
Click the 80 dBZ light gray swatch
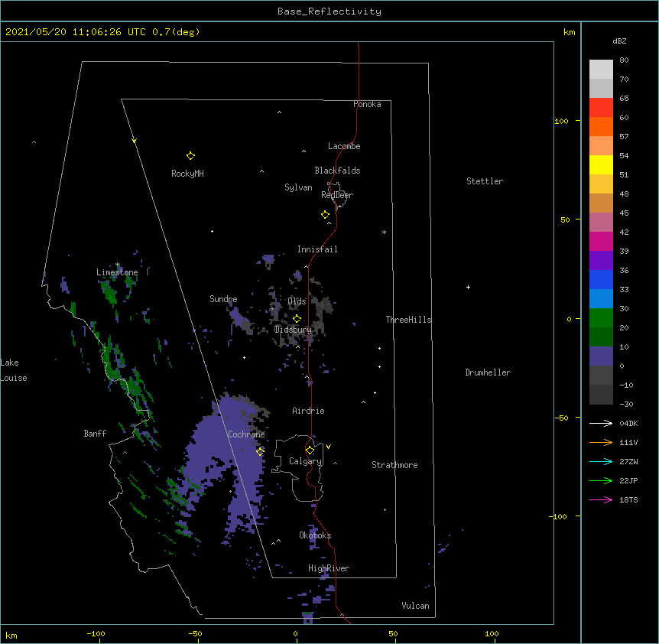pos(601,70)
